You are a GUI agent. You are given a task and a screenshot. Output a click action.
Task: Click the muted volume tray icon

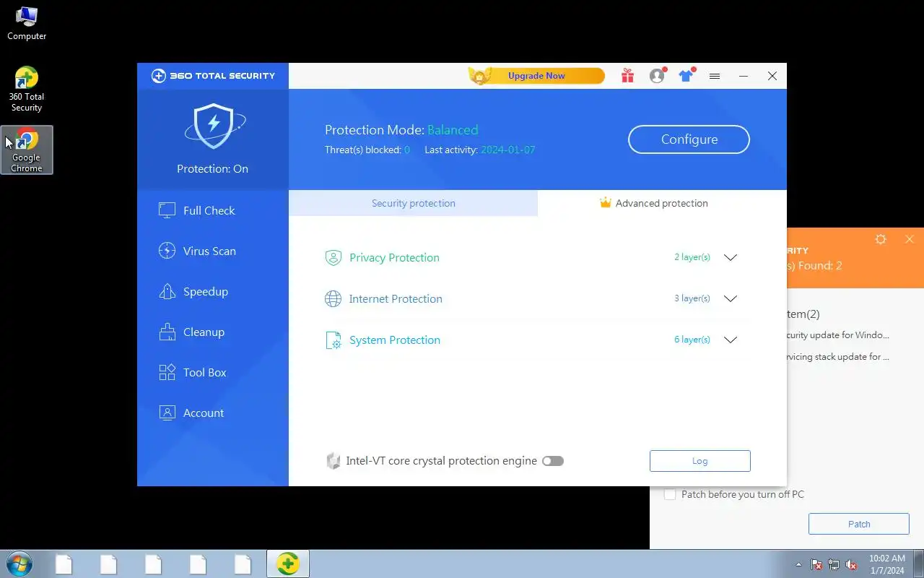851,564
